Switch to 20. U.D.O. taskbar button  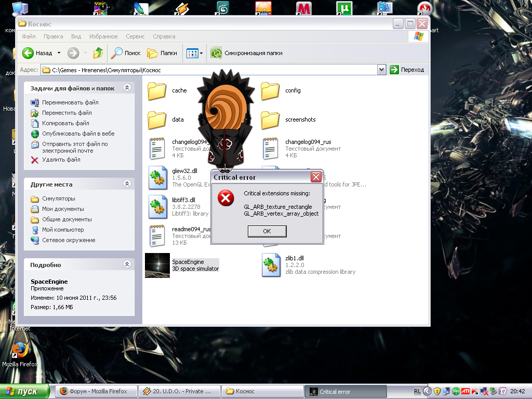click(179, 391)
